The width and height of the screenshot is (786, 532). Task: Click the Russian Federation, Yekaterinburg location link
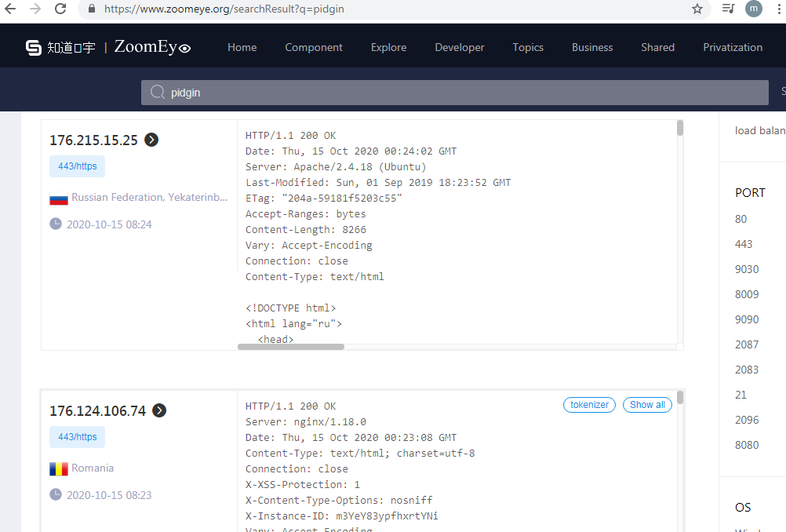click(149, 197)
